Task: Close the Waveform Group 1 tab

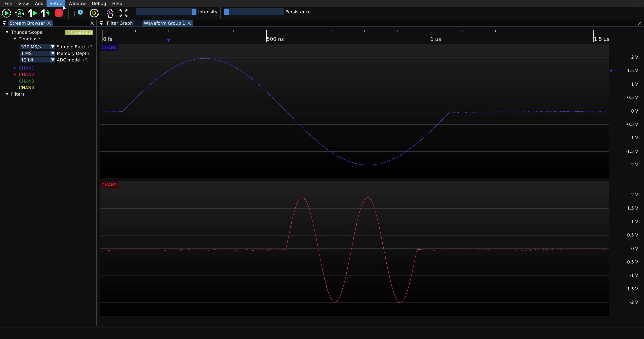Action: [189, 23]
